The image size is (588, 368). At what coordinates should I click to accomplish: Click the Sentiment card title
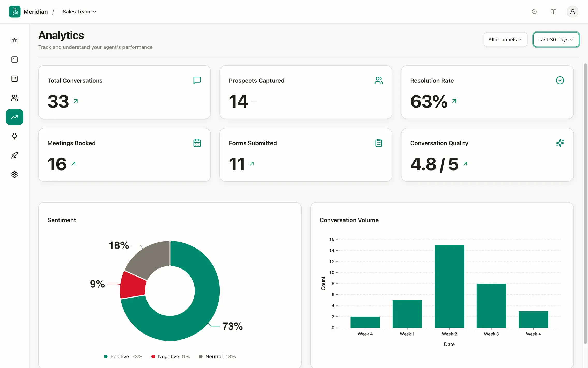(x=62, y=220)
